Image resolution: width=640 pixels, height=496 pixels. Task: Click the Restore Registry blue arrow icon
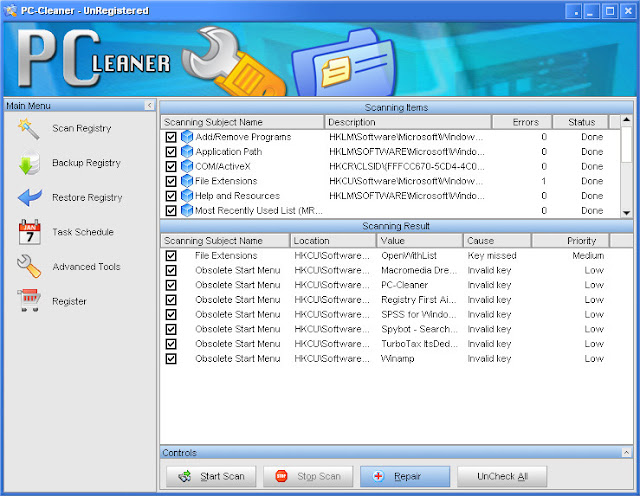click(30, 198)
